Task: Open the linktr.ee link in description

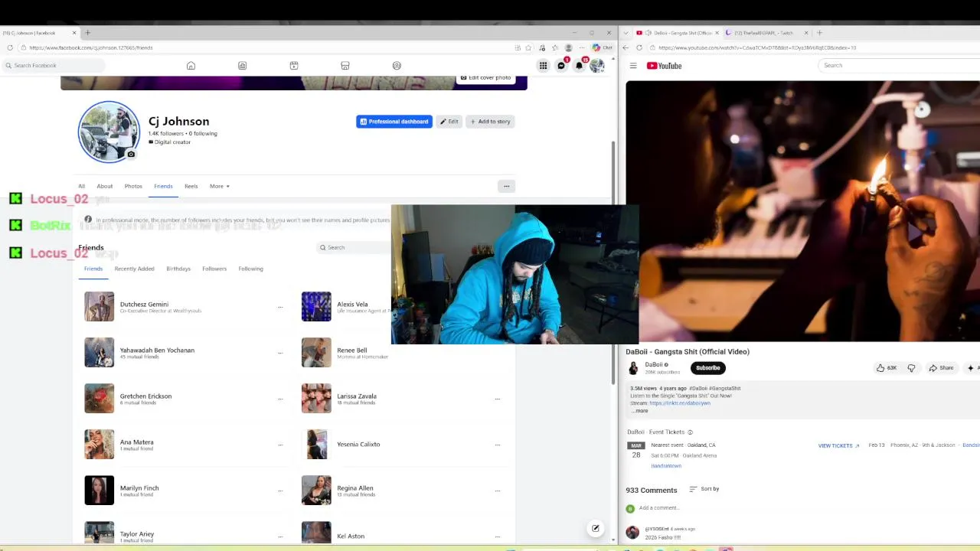Action: (x=680, y=403)
